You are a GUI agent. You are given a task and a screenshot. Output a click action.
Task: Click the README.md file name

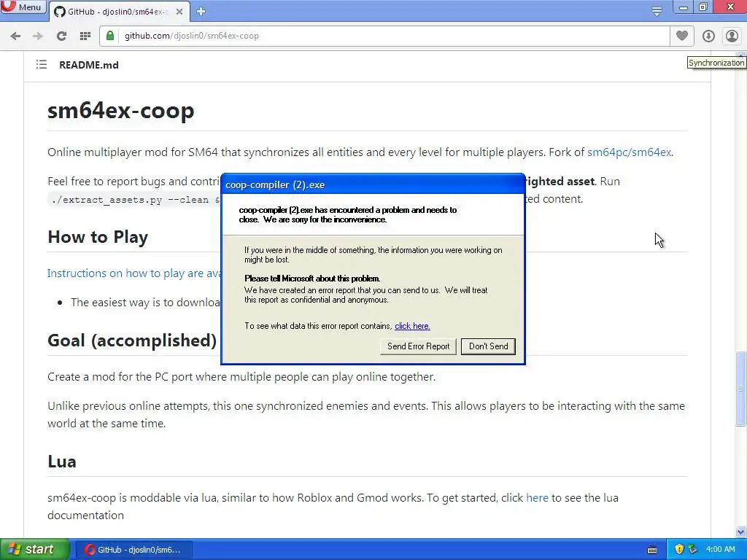pyautogui.click(x=88, y=65)
